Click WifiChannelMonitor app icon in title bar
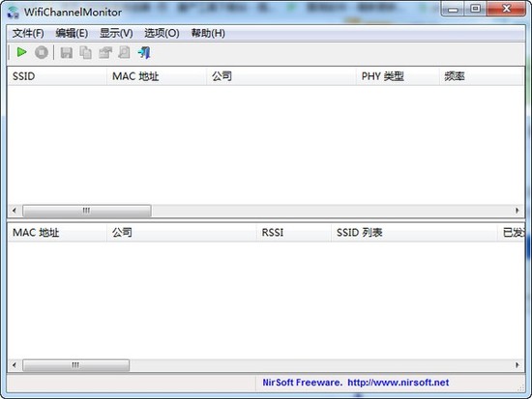The width and height of the screenshot is (532, 399). (13, 13)
